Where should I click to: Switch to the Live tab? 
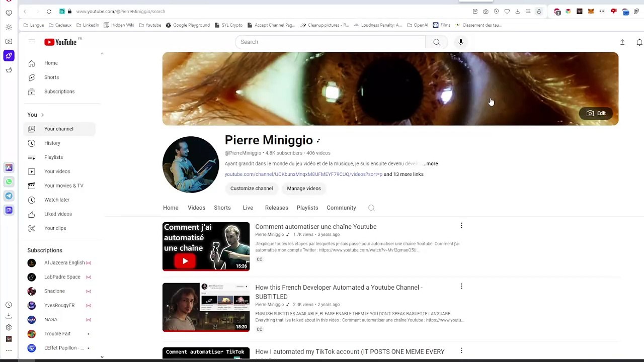248,208
